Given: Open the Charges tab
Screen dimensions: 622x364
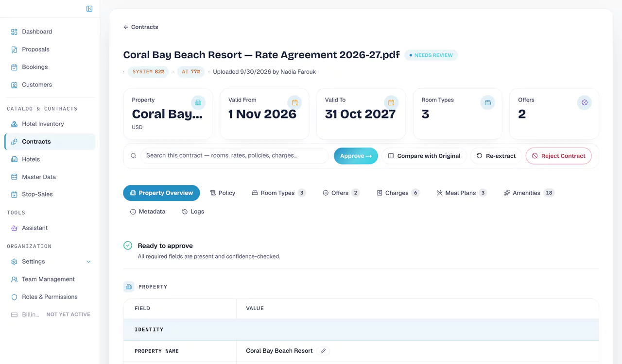Looking at the screenshot, I should click(x=398, y=193).
